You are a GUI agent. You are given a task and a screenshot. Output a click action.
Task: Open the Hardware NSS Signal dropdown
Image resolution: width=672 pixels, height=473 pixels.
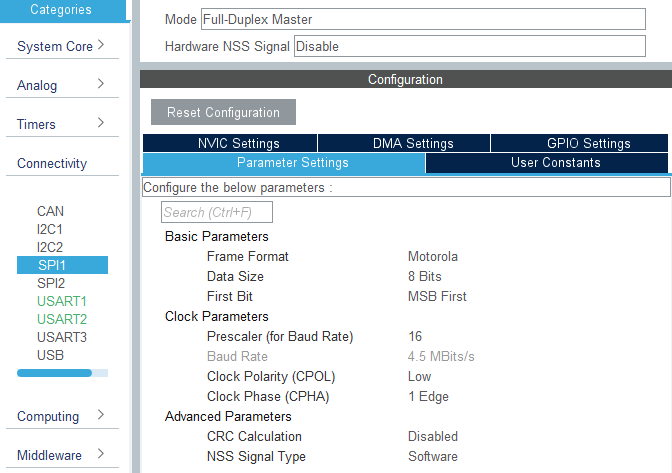pyautogui.click(x=469, y=46)
